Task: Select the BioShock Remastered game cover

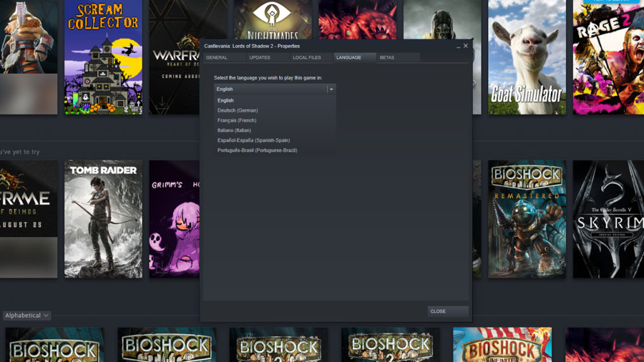Action: (526, 219)
